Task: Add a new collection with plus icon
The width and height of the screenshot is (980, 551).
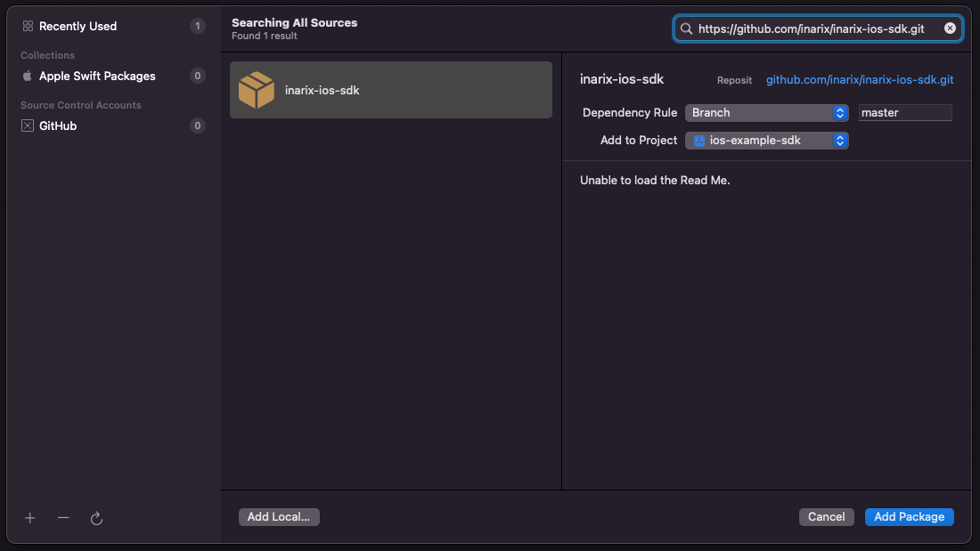Action: pyautogui.click(x=30, y=518)
